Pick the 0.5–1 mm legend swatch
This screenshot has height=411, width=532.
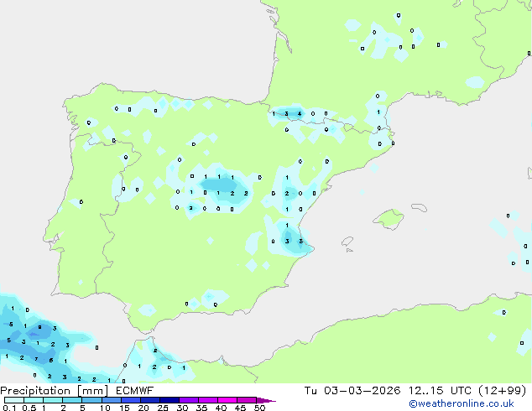34,400
